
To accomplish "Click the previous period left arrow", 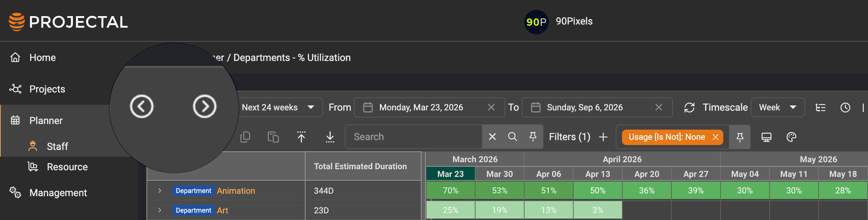I will [142, 106].
